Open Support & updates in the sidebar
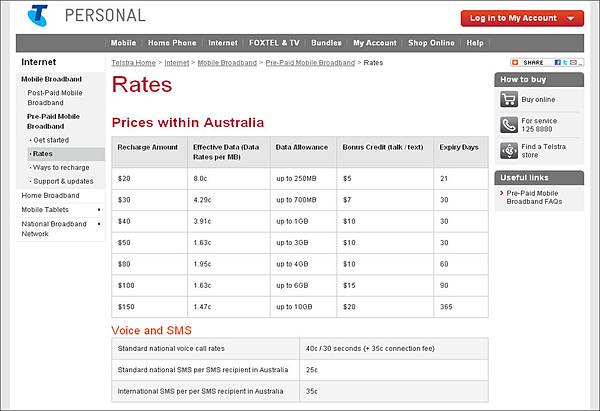This screenshot has width=600, height=411. (x=63, y=181)
